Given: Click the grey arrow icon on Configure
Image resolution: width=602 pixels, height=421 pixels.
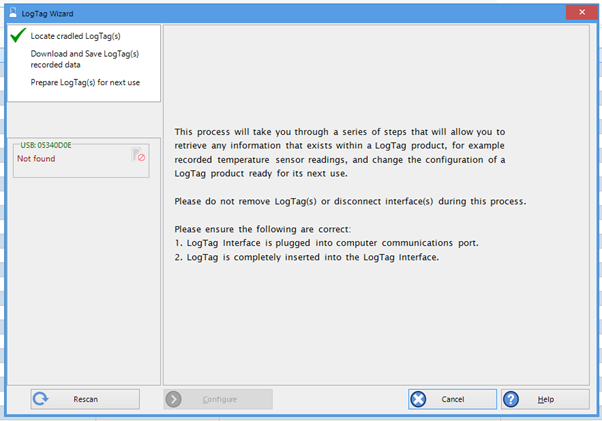Looking at the screenshot, I should point(174,399).
